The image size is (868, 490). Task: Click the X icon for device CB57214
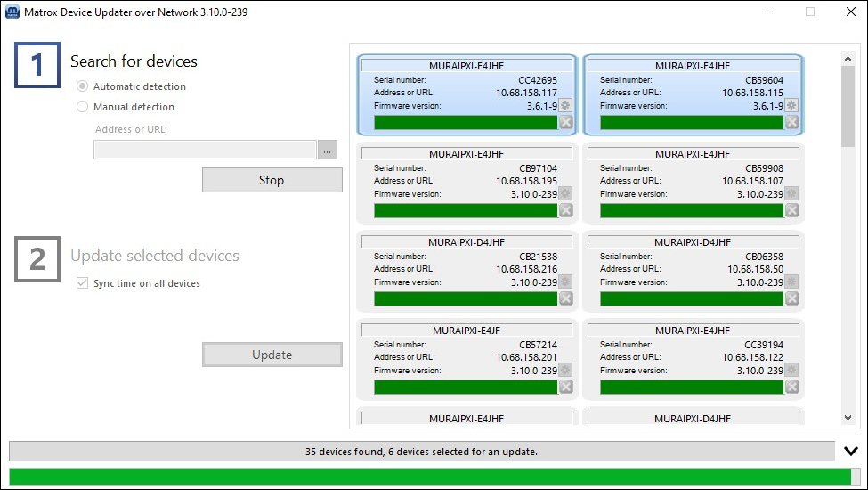[565, 387]
